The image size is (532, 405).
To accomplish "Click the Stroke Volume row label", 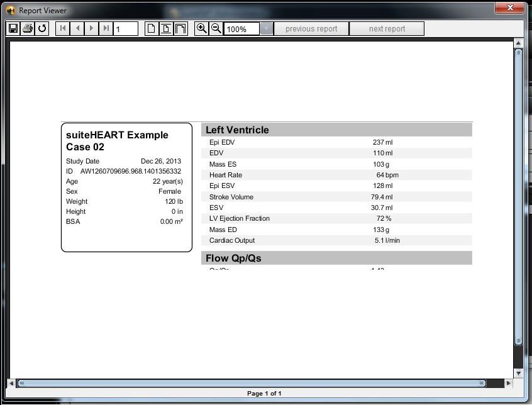I will click(231, 197).
